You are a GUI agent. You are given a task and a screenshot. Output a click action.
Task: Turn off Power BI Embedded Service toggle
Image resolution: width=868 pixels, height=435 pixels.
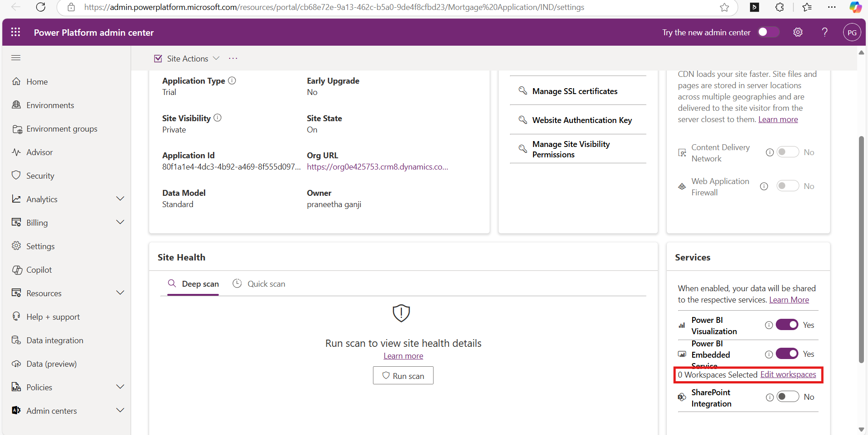(x=787, y=354)
